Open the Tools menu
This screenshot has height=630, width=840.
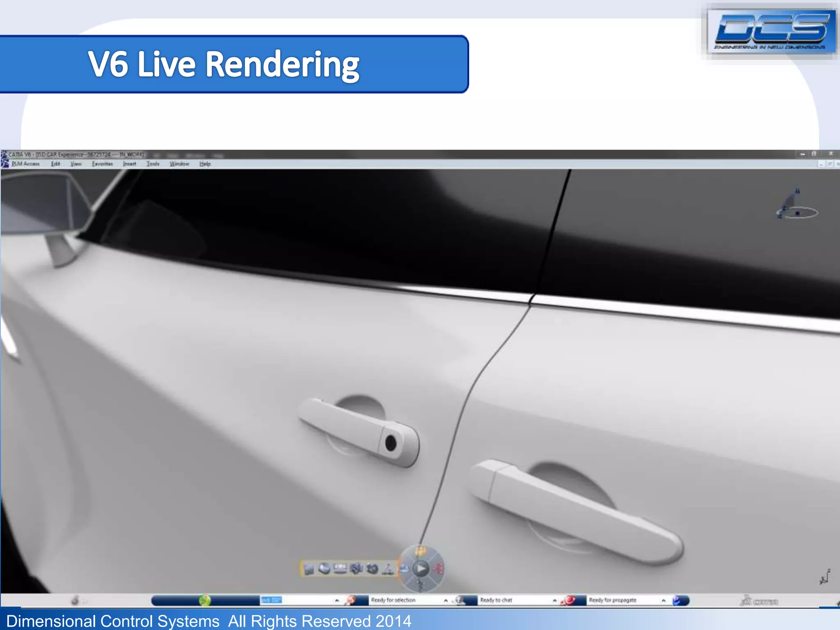tap(153, 164)
